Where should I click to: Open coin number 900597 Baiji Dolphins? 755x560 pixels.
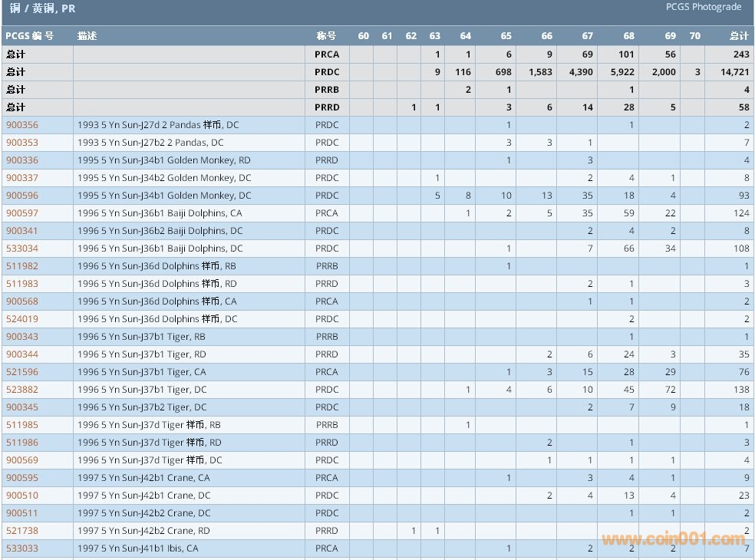(x=22, y=213)
